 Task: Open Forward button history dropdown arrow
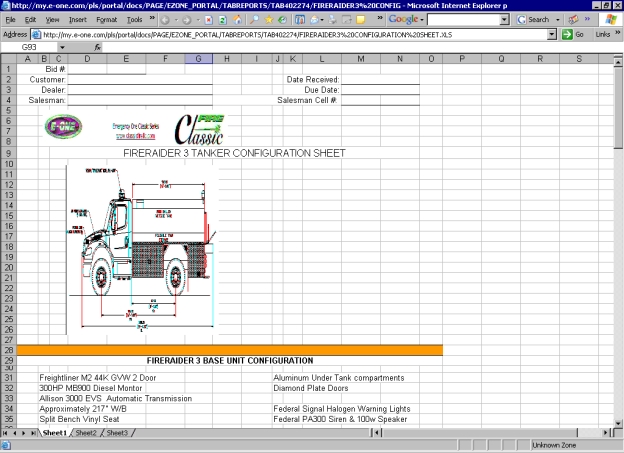tap(198, 20)
